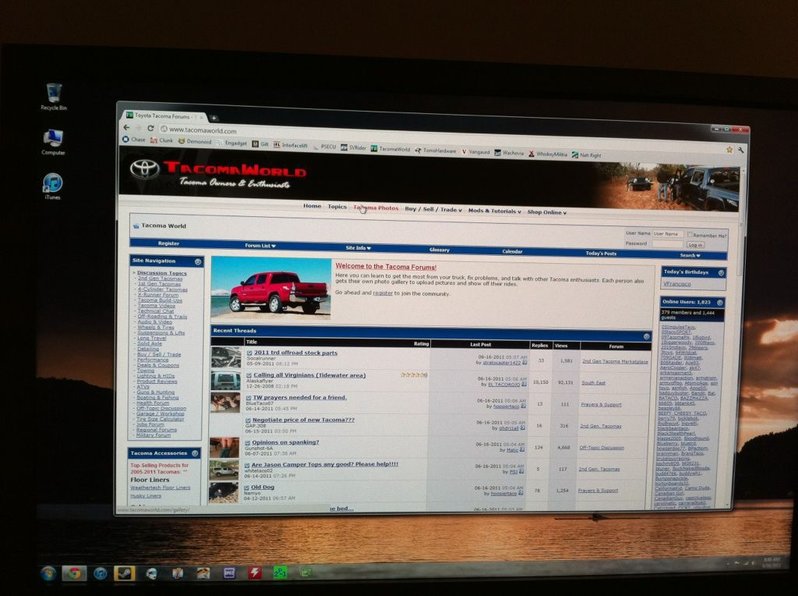Open the Buy / Sell / Trade menu
Viewport: 798px width, 596px height.
pyautogui.click(x=433, y=209)
